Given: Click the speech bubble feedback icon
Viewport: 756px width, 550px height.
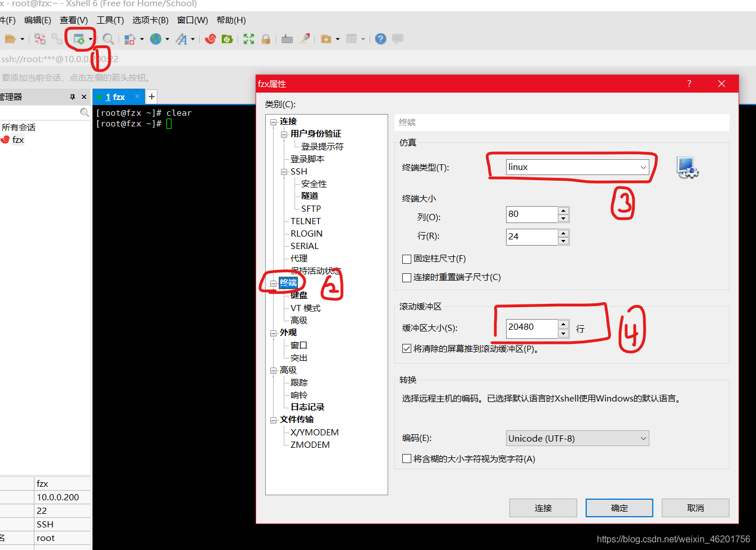Looking at the screenshot, I should [x=398, y=39].
